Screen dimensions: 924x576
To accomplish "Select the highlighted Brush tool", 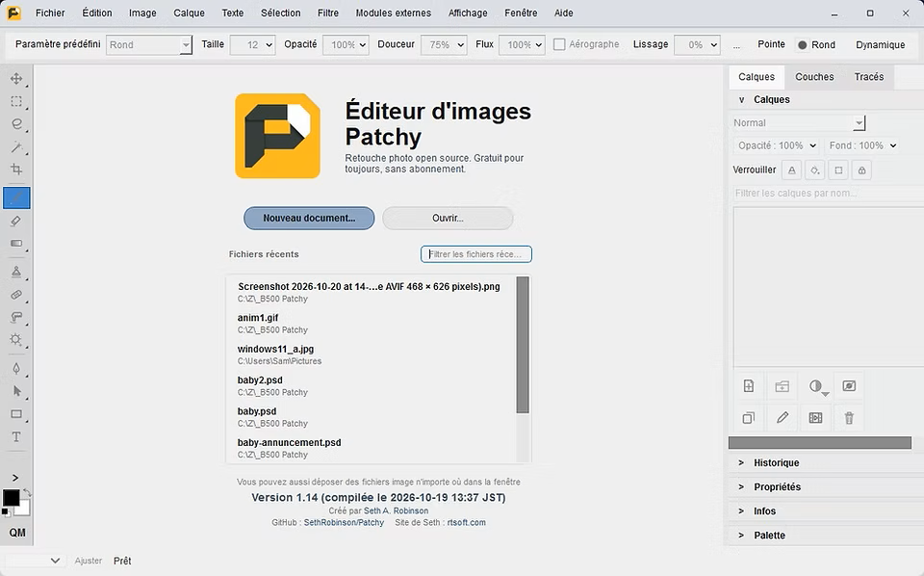I will click(x=16, y=198).
